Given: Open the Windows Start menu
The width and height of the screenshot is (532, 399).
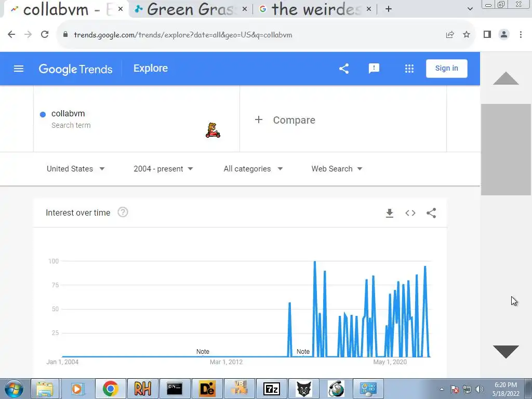Looking at the screenshot, I should point(14,389).
